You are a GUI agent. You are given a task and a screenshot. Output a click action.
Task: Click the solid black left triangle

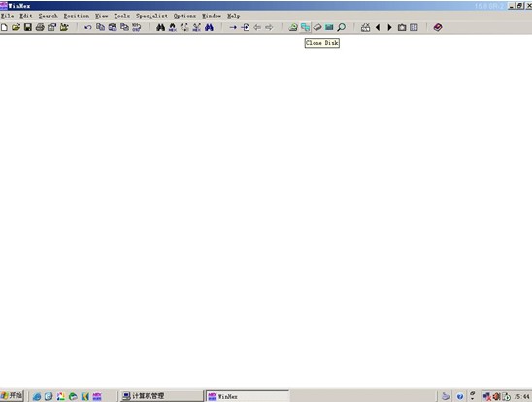click(x=378, y=27)
